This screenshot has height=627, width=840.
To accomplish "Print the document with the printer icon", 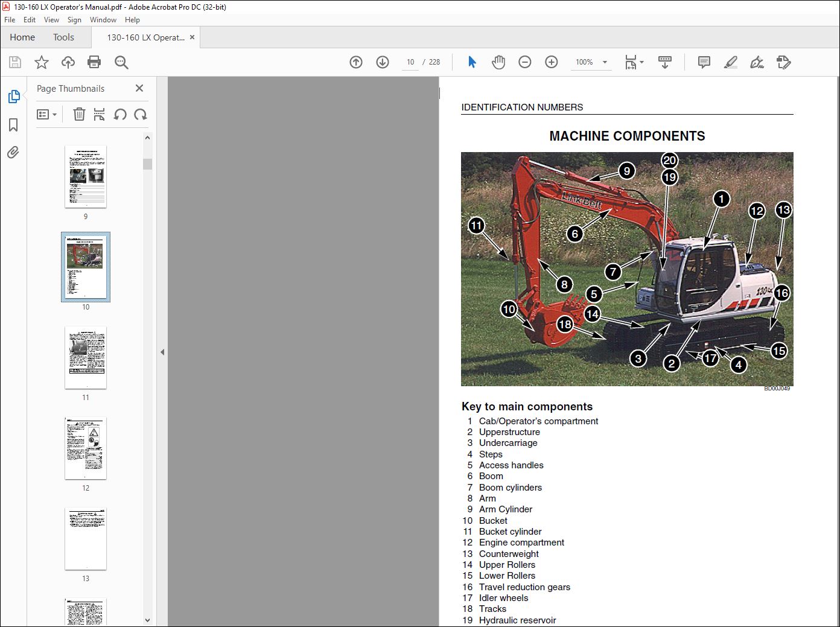I will click(x=94, y=62).
